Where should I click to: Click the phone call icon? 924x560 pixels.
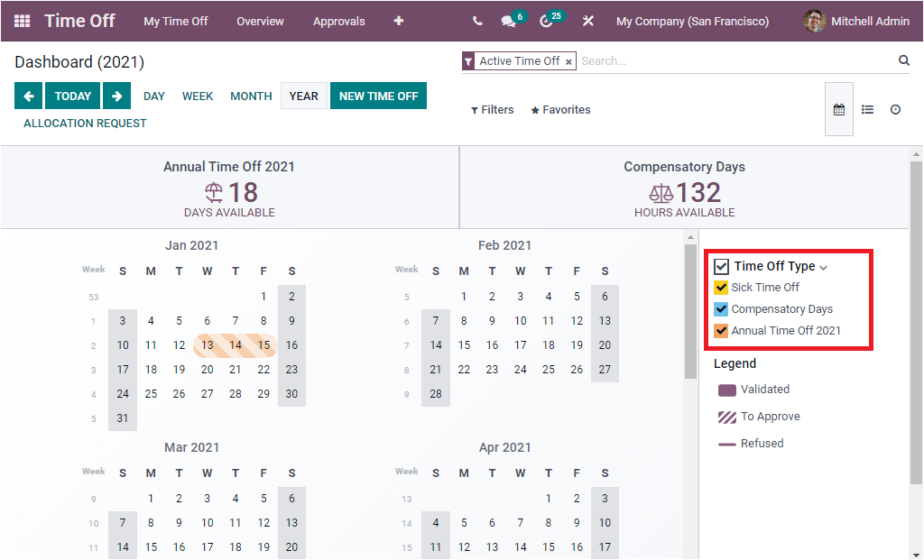click(477, 20)
